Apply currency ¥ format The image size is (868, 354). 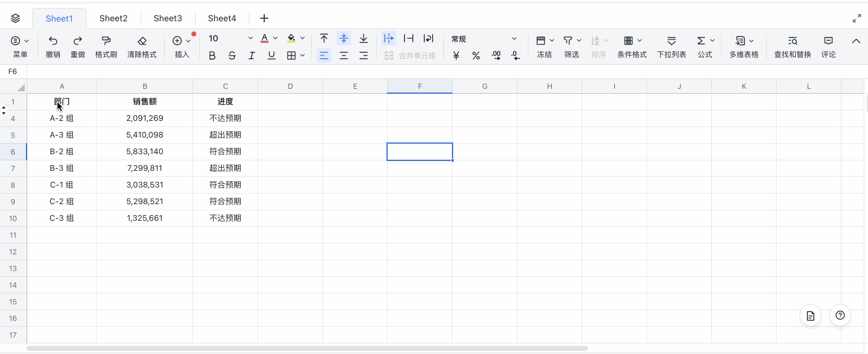tap(456, 56)
